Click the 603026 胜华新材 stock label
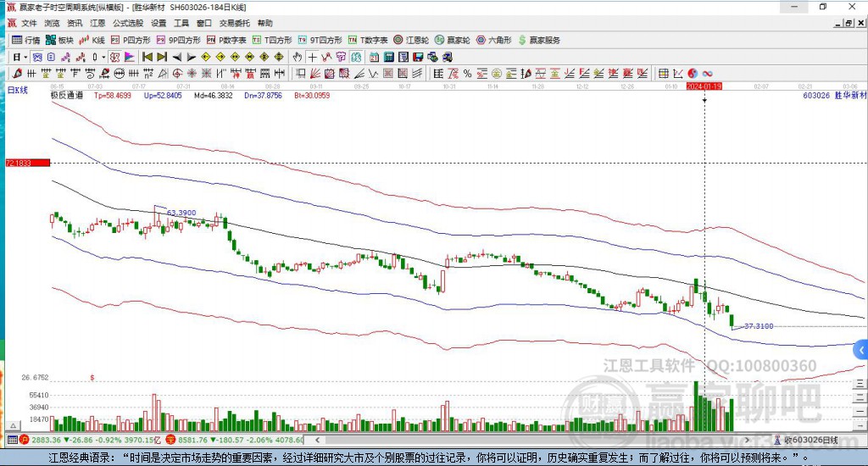Image resolution: width=868 pixels, height=466 pixels. click(x=834, y=95)
